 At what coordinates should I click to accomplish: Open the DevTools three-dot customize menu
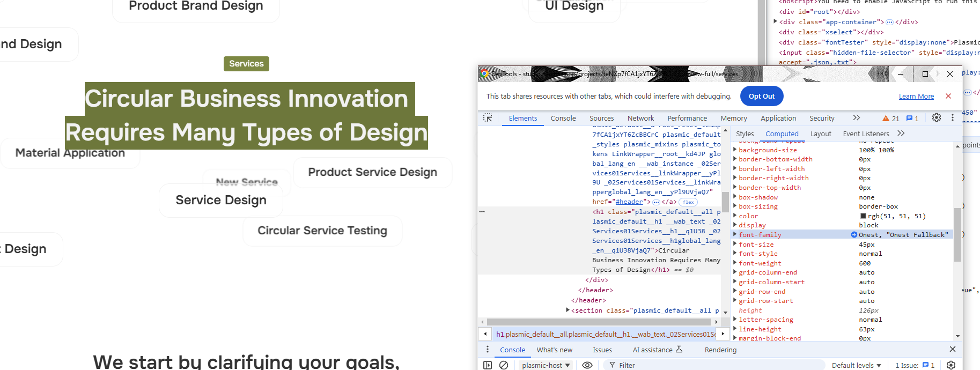pos(952,118)
